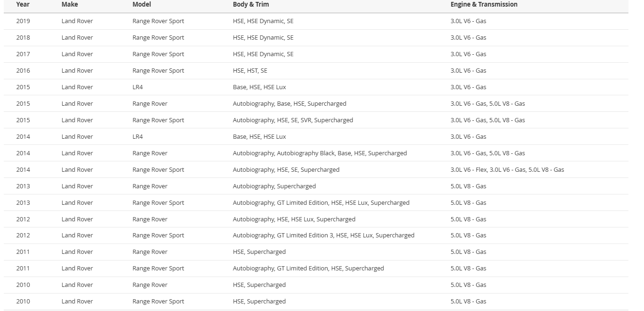This screenshot has width=644, height=311.
Task: Select Land Rover make in the last 2010 row
Action: click(77, 302)
